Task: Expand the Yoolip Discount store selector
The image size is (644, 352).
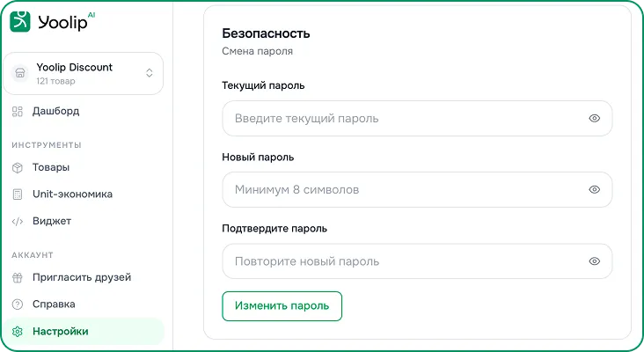Action: pyautogui.click(x=149, y=73)
